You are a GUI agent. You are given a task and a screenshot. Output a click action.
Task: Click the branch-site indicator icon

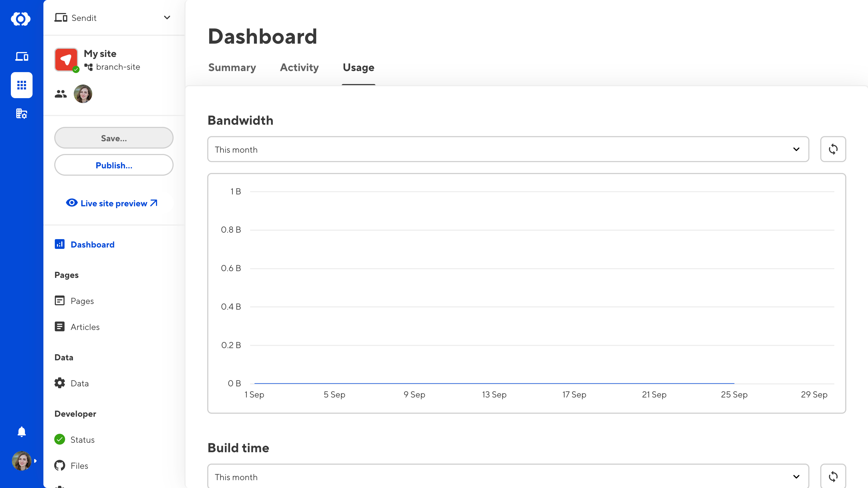(88, 67)
